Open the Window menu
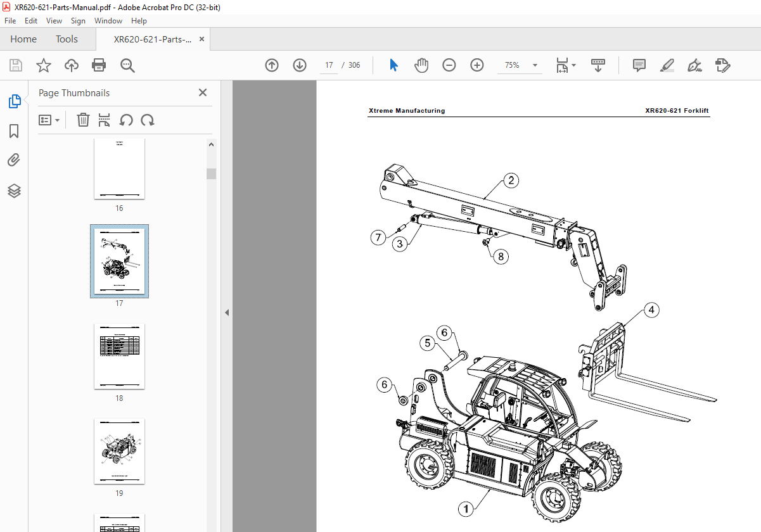Viewport: 761px width, 532px height. click(108, 21)
